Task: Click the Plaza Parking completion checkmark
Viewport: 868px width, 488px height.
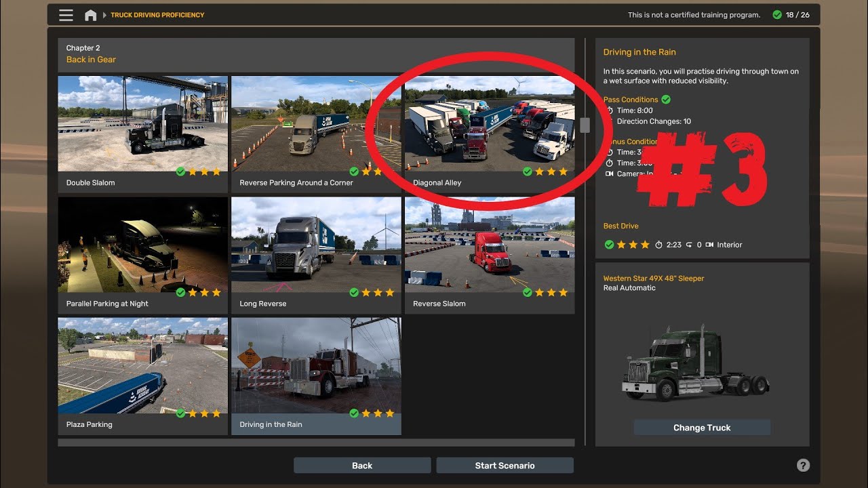Action: click(x=180, y=413)
